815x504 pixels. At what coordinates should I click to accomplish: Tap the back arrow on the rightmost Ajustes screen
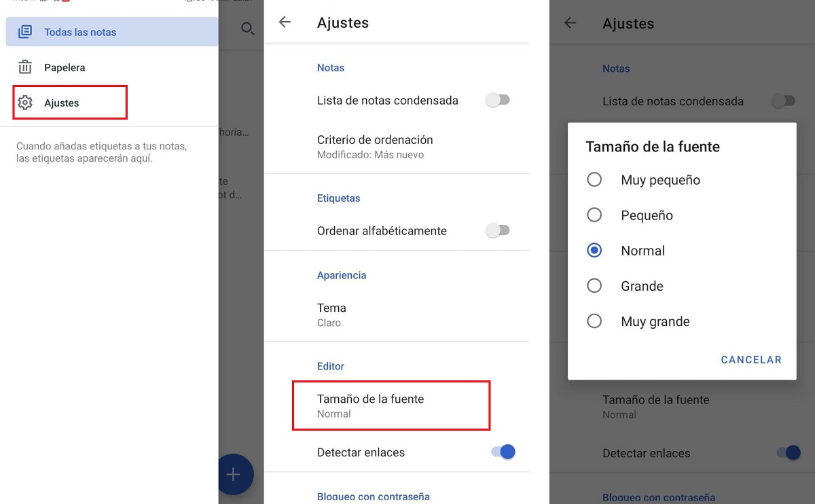(x=570, y=23)
